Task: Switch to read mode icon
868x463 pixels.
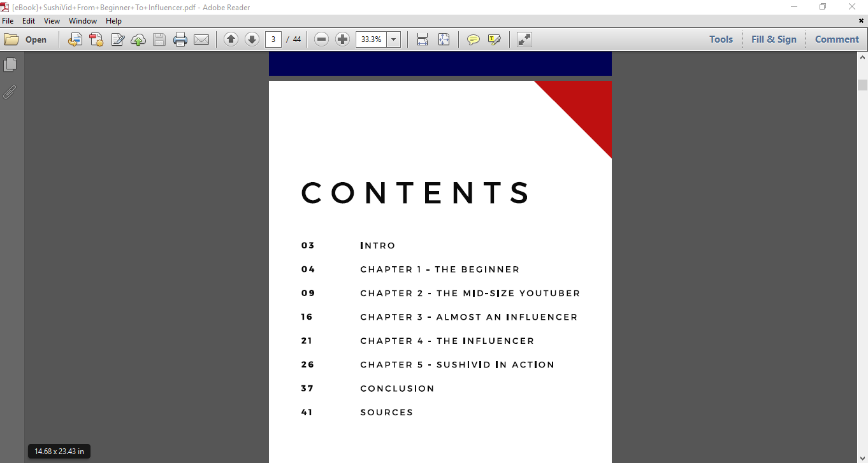Action: tap(524, 39)
